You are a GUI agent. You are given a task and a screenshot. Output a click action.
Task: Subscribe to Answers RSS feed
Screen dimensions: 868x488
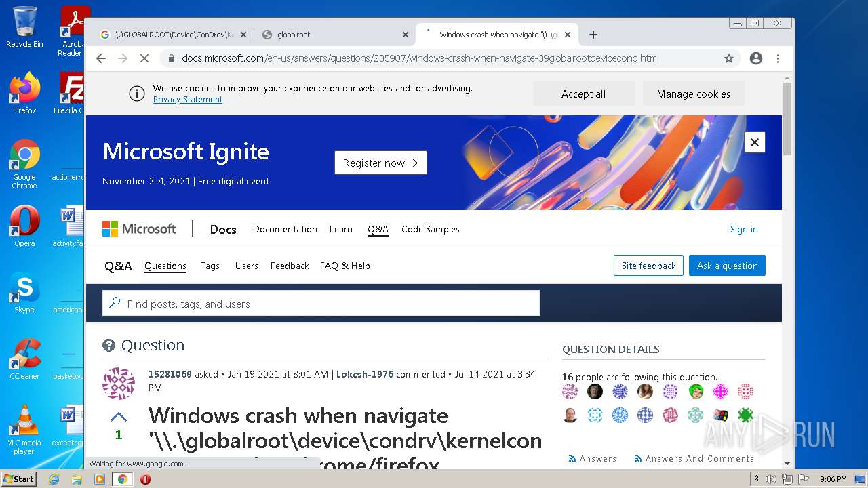[592, 459]
